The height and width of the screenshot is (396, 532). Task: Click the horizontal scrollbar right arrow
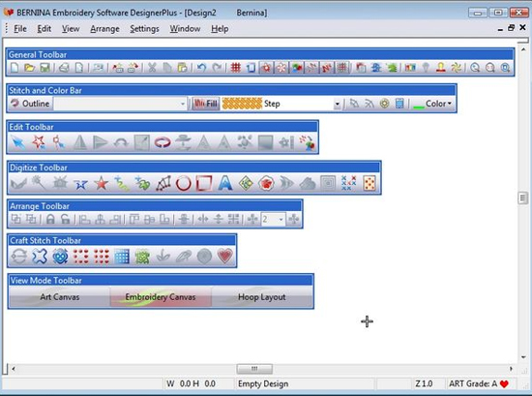pos(511,369)
